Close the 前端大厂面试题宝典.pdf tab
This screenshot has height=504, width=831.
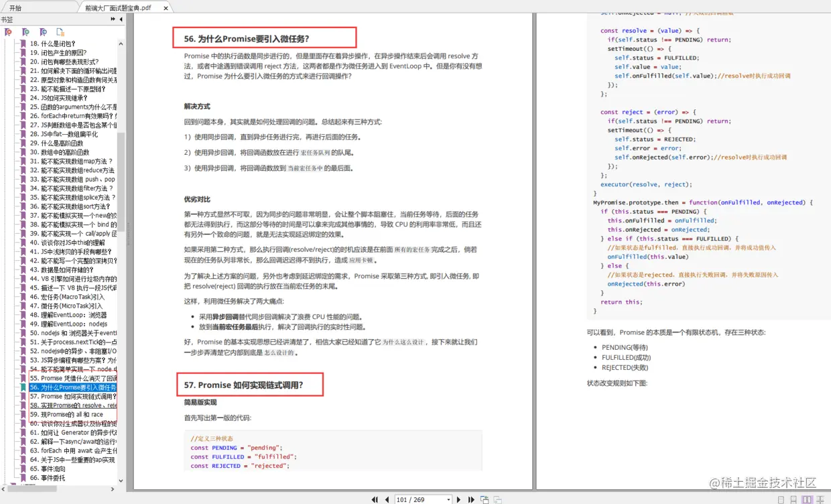(x=166, y=8)
